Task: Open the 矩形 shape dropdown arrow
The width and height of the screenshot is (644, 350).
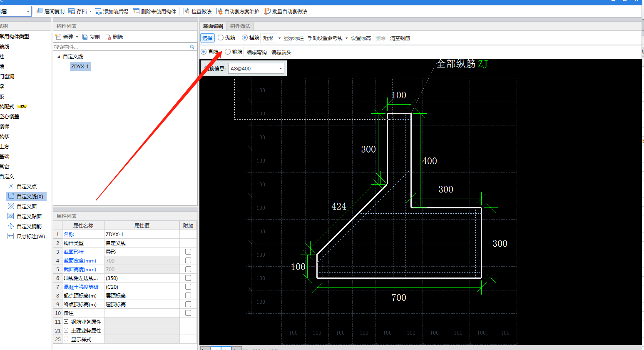Action: pyautogui.click(x=279, y=38)
